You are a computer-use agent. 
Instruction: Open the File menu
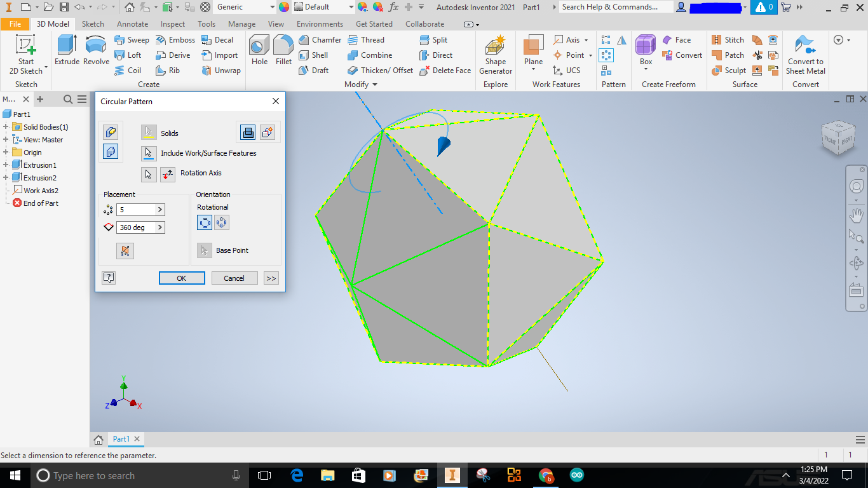coord(15,24)
